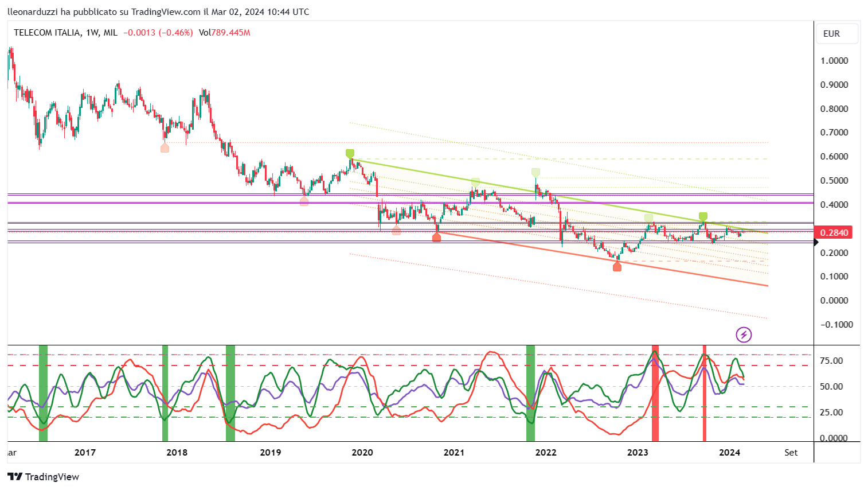Click the red marker at late 2022 low

click(x=617, y=267)
